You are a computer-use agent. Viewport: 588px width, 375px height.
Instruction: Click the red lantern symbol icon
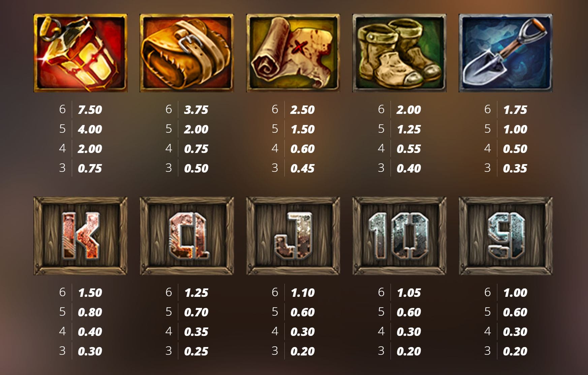click(x=81, y=53)
